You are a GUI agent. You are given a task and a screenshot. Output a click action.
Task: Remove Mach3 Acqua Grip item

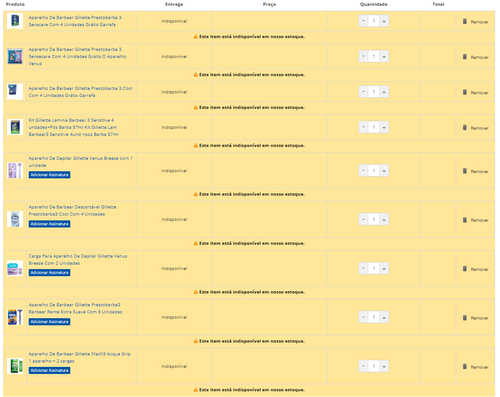[475, 367]
